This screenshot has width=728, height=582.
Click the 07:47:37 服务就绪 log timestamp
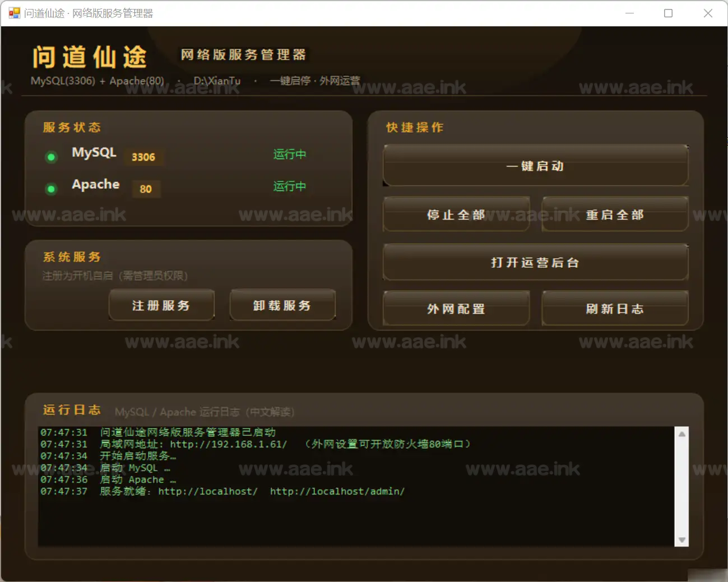tap(64, 491)
